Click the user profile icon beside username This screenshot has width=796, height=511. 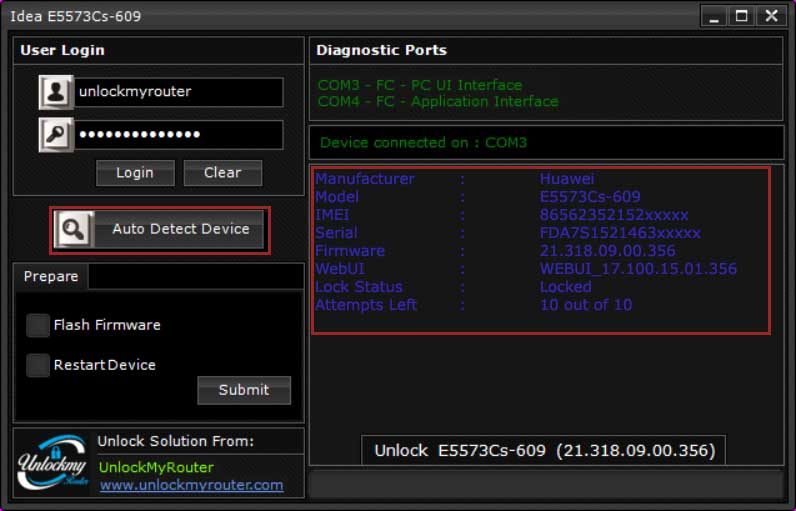[56, 92]
